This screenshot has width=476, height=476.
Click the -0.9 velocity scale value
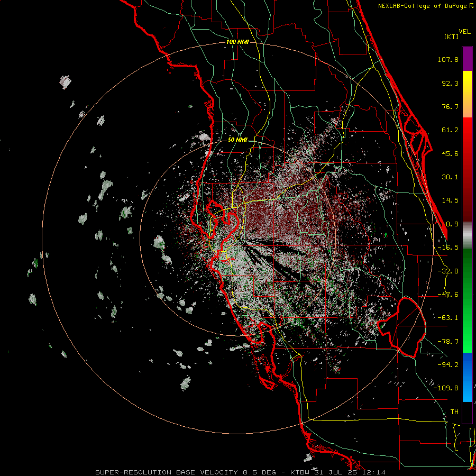tap(450, 224)
